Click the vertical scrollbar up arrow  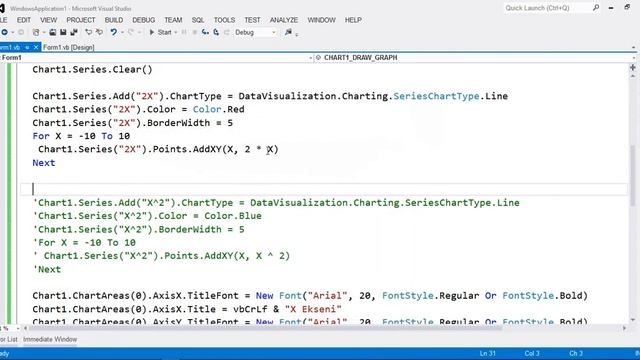pos(633,76)
